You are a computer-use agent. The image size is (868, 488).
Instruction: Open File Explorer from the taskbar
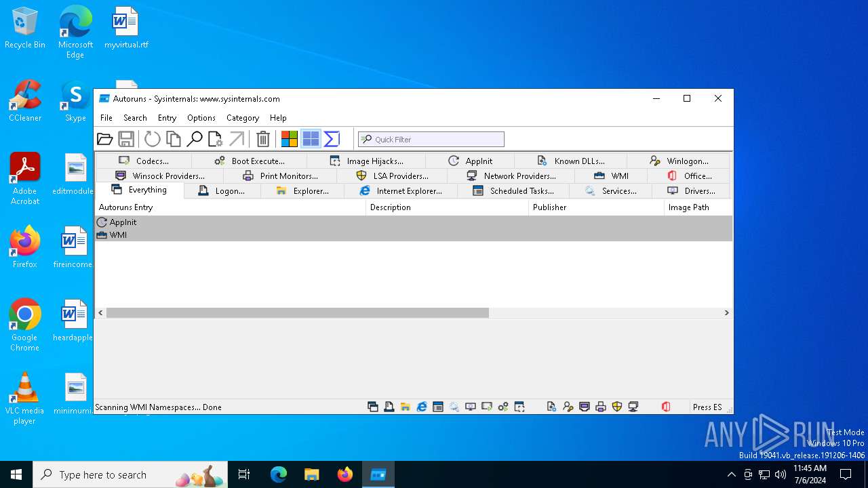pos(312,474)
